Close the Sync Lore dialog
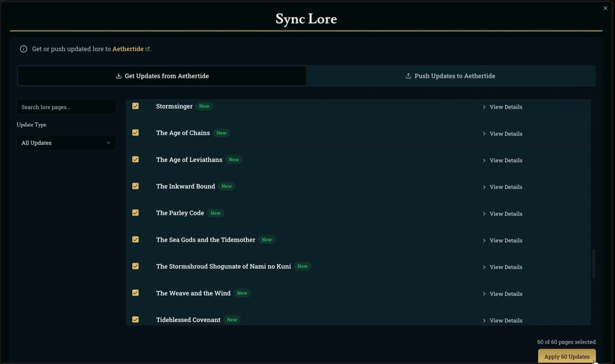Image resolution: width=615 pixels, height=364 pixels. 605,8
